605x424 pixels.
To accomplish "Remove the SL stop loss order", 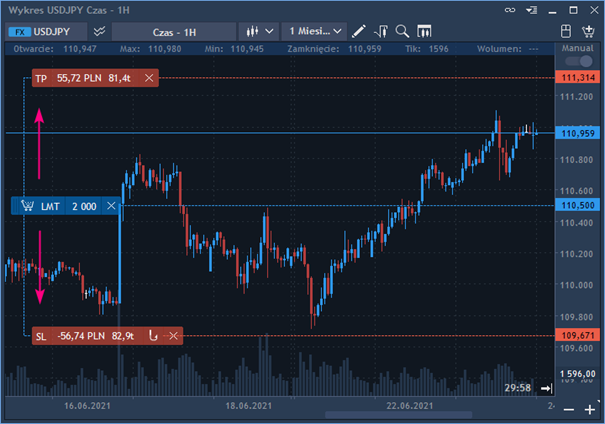I will pyautogui.click(x=174, y=335).
